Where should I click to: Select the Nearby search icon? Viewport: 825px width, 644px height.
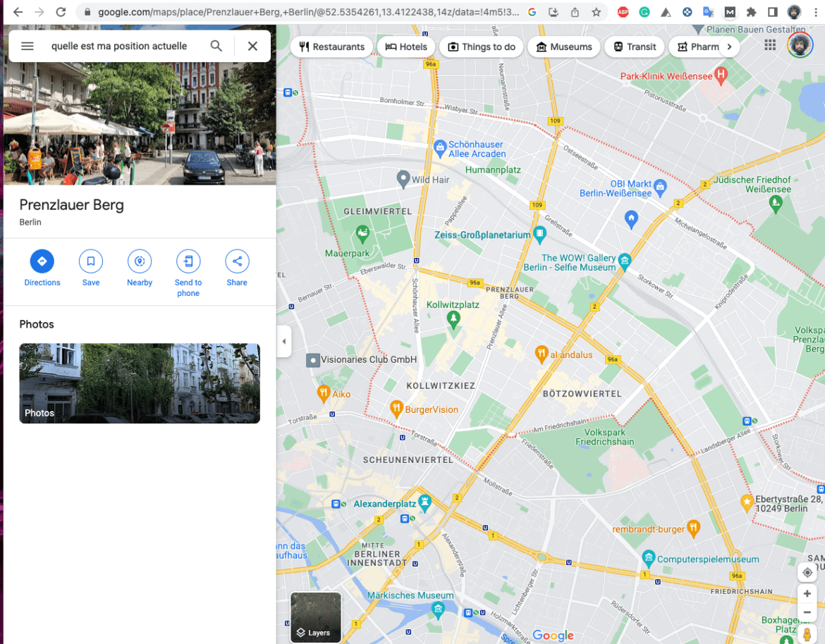coord(139,261)
